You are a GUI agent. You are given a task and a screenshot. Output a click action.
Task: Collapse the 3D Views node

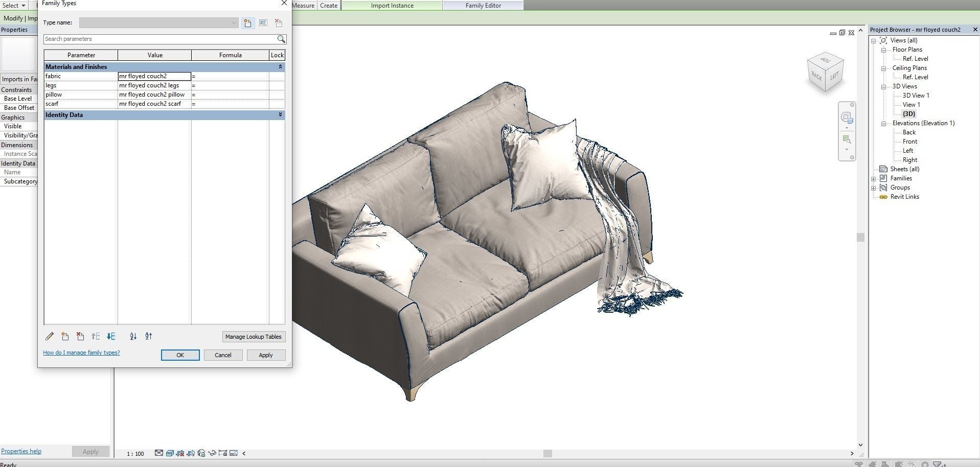(x=883, y=87)
